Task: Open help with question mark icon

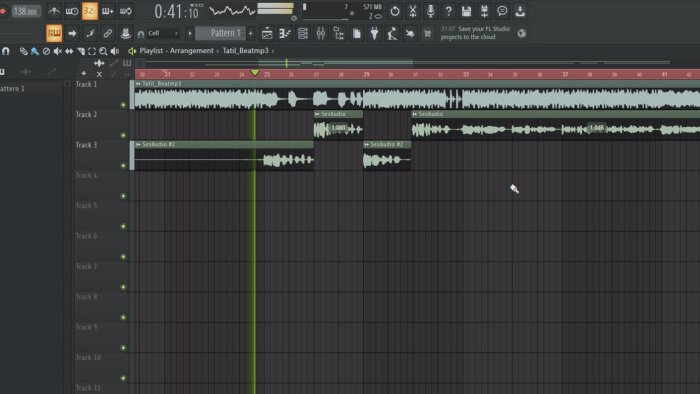Action: click(448, 11)
